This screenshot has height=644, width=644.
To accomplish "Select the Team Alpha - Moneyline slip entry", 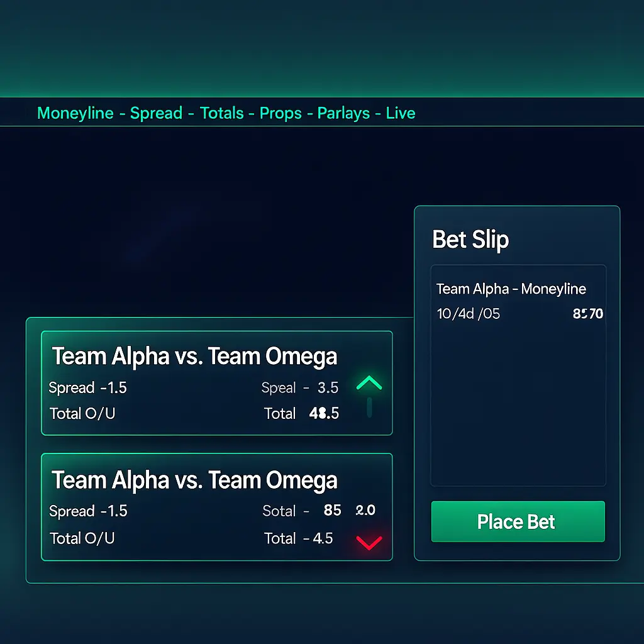I will click(x=511, y=289).
